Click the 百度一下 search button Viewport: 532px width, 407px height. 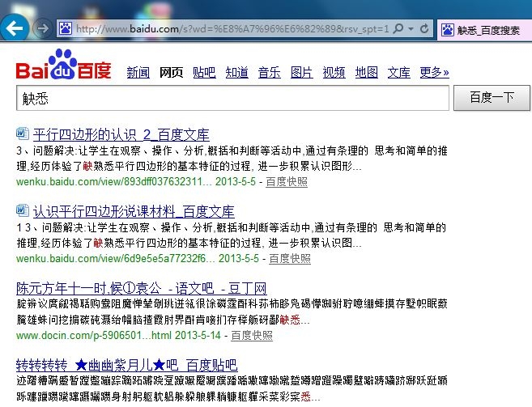[492, 98]
